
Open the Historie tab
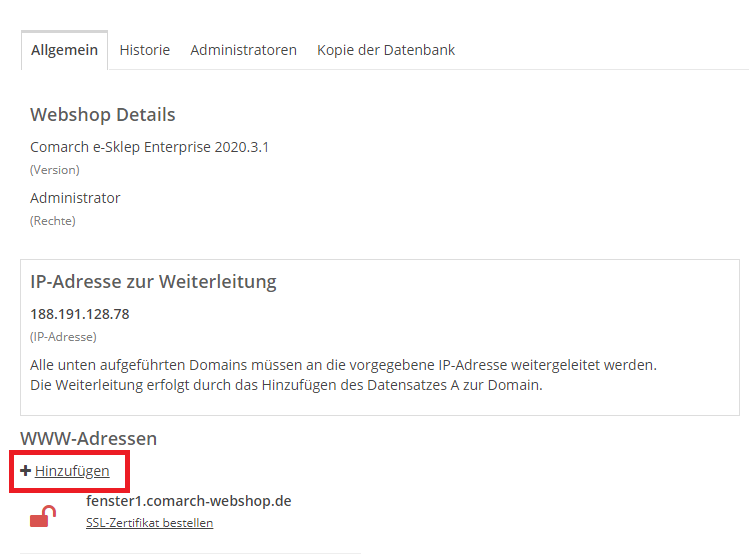[145, 50]
